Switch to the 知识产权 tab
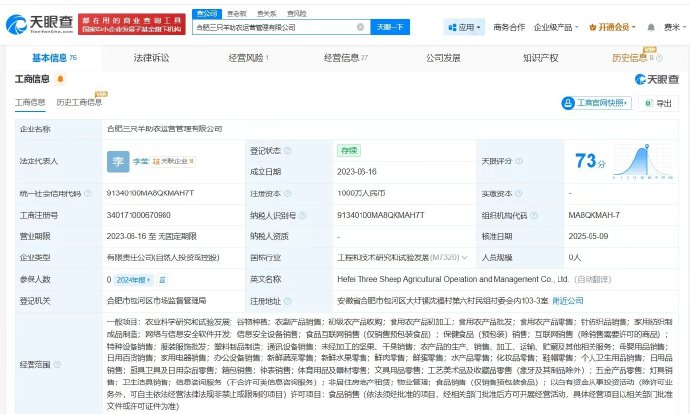This screenshot has width=690, height=414. (540, 58)
